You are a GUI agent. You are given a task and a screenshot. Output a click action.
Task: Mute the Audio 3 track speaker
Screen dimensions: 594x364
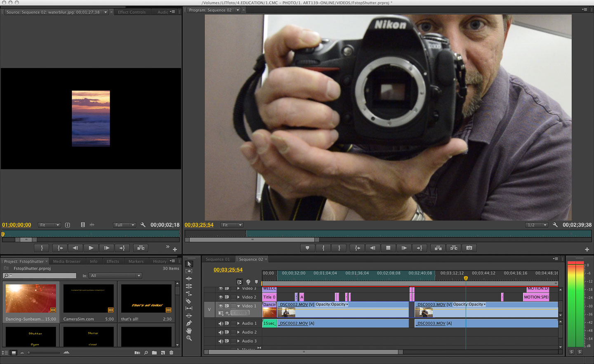coord(221,341)
